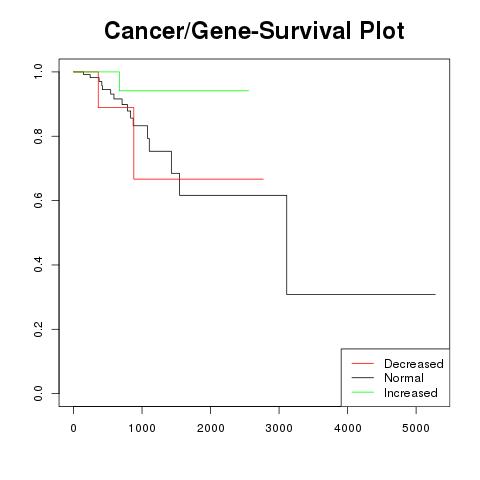Select the Increased legend label
Image resolution: width=480 pixels, height=480 pixels.
(411, 393)
